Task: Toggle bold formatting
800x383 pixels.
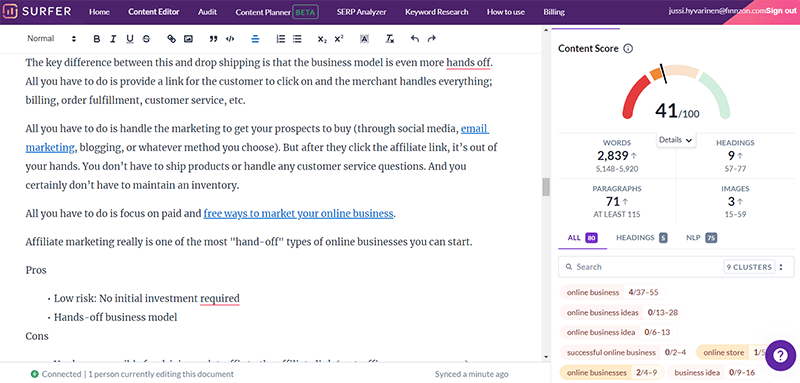Action: pyautogui.click(x=97, y=39)
